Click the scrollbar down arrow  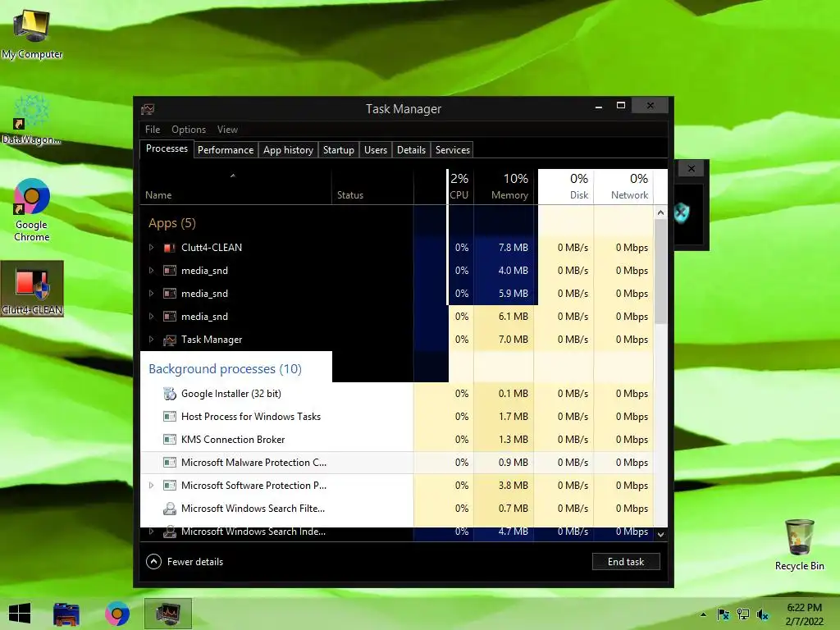[x=660, y=534]
